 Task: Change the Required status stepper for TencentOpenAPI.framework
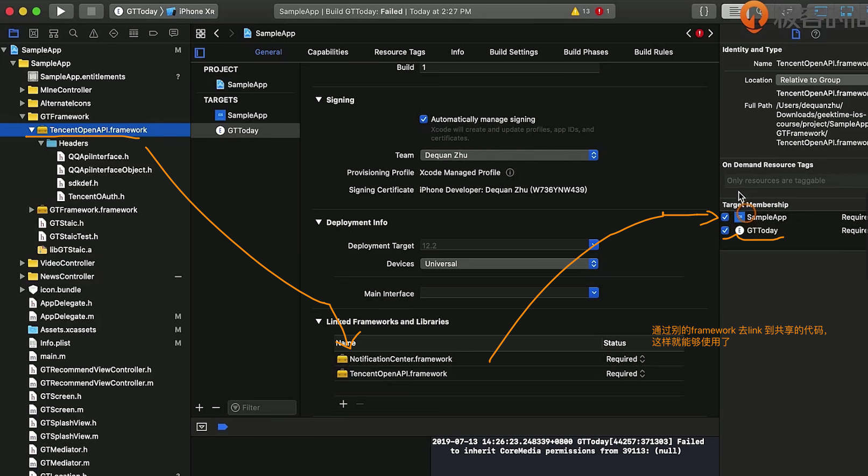[642, 374]
